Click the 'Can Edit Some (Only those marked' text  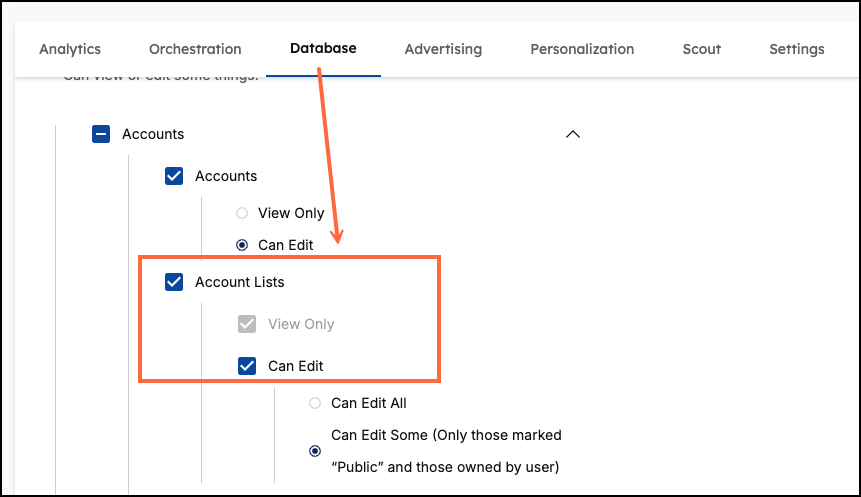point(446,435)
